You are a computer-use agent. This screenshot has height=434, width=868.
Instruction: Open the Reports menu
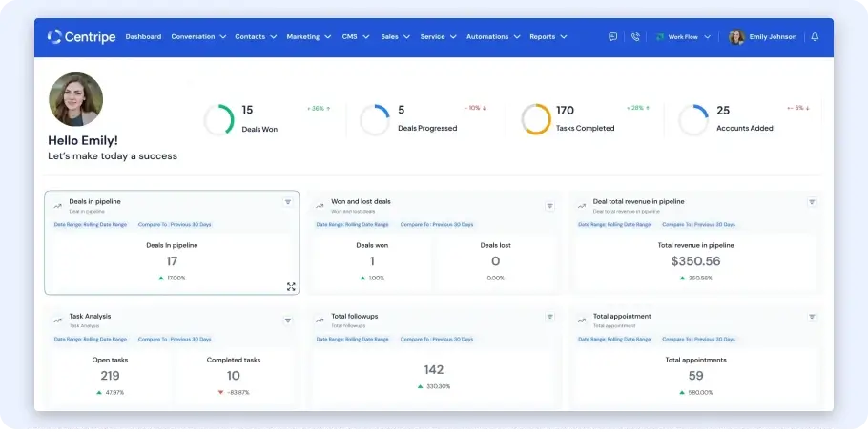[548, 37]
